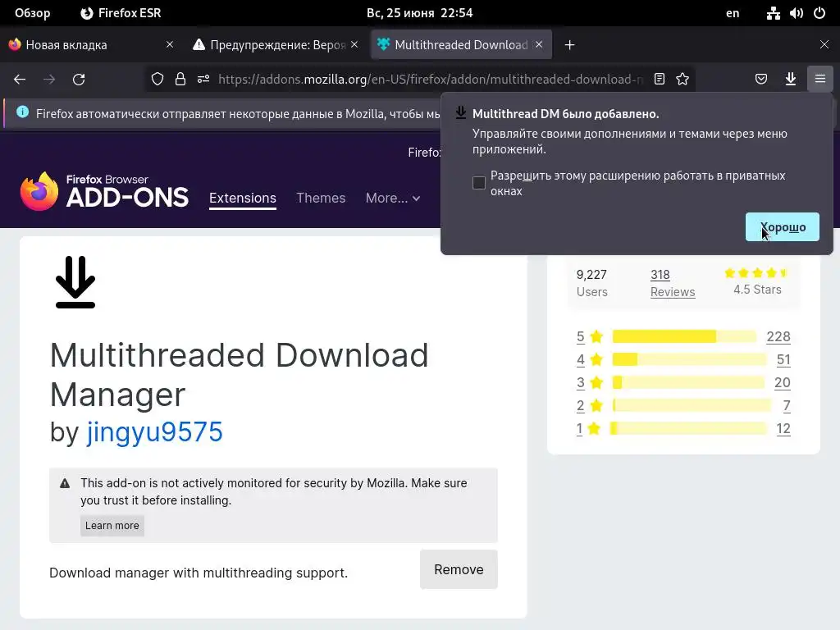The height and width of the screenshot is (630, 840).
Task: Open the 228 five-star reviews count
Action: click(x=778, y=336)
